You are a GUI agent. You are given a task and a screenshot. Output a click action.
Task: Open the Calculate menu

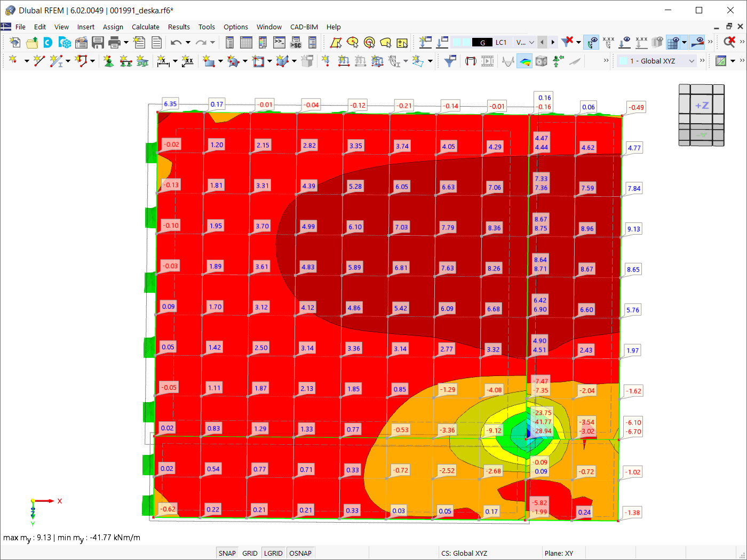coord(146,27)
